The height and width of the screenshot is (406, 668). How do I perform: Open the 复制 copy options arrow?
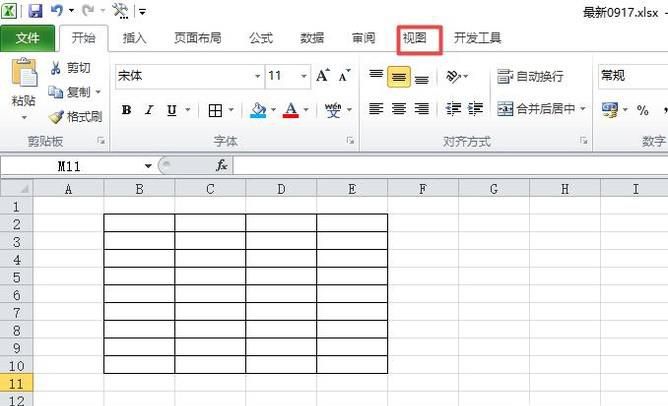[98, 92]
